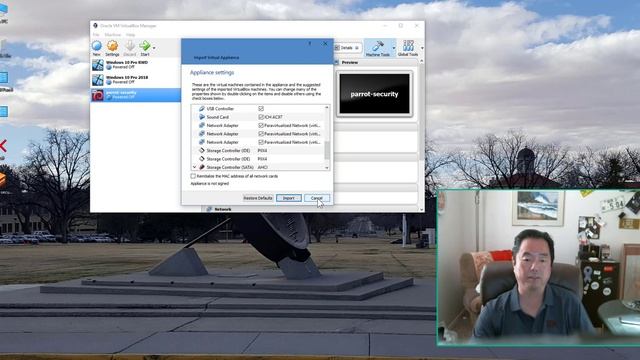Click the Storage Controller (SATA) icon
Image resolution: width=640 pixels, height=360 pixels.
(x=202, y=167)
